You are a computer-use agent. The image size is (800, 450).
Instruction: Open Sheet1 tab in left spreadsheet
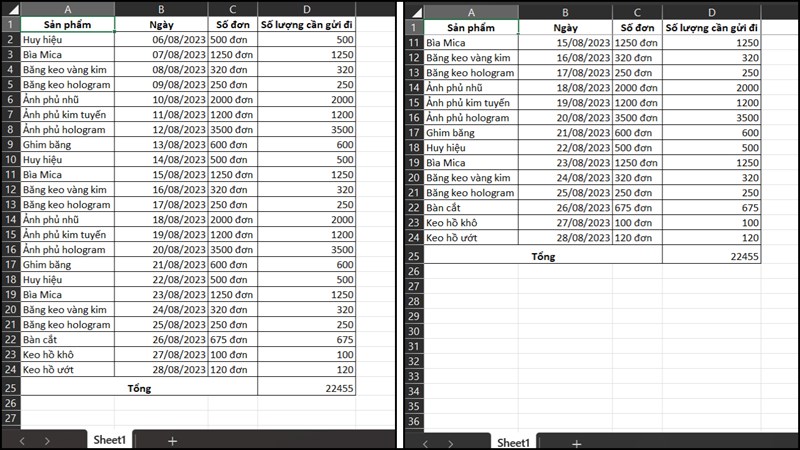pyautogui.click(x=109, y=440)
